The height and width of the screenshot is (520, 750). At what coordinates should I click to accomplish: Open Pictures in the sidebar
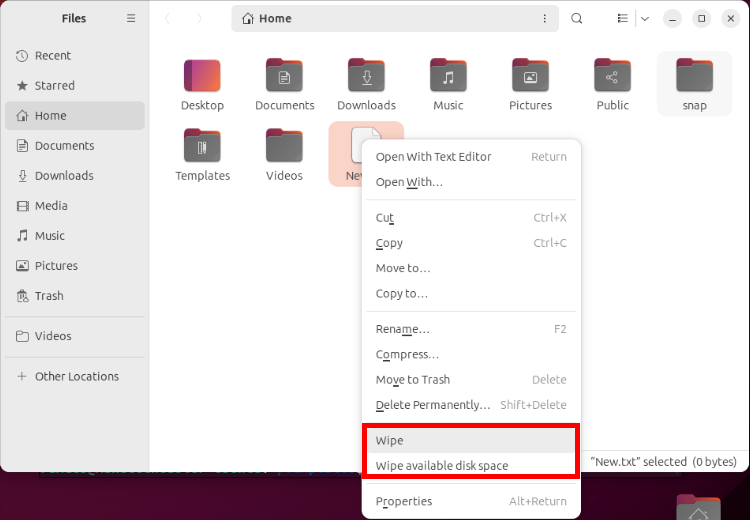pos(75,266)
